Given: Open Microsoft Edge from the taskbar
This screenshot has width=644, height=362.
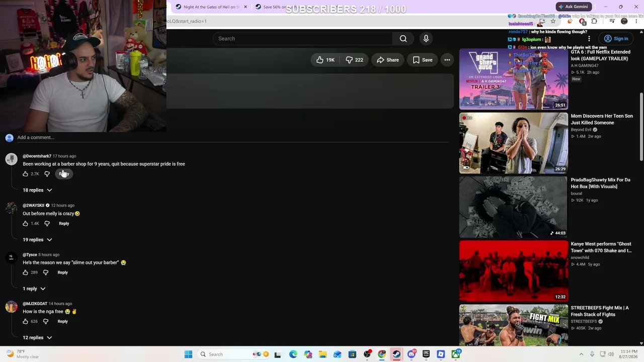Looking at the screenshot, I should click(293, 354).
